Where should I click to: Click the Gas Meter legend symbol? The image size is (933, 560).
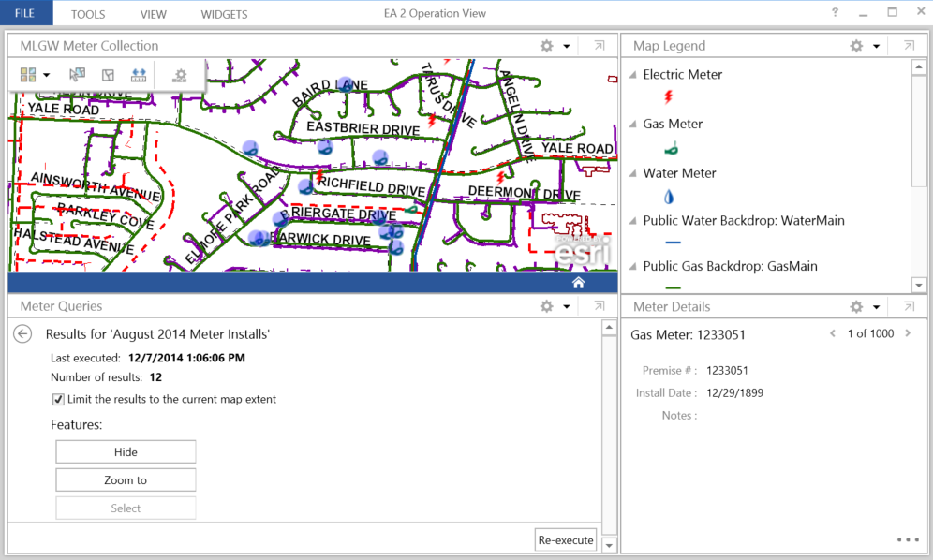[672, 149]
